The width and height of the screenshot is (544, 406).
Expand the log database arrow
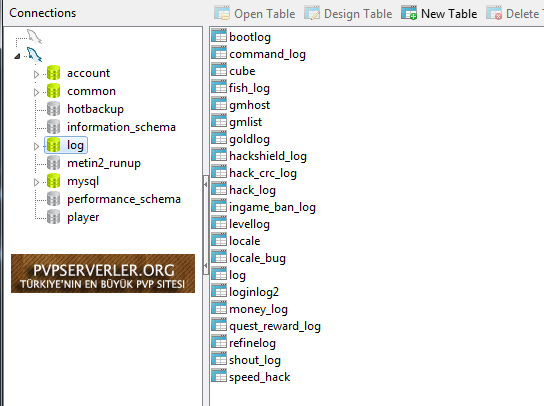pyautogui.click(x=36, y=146)
